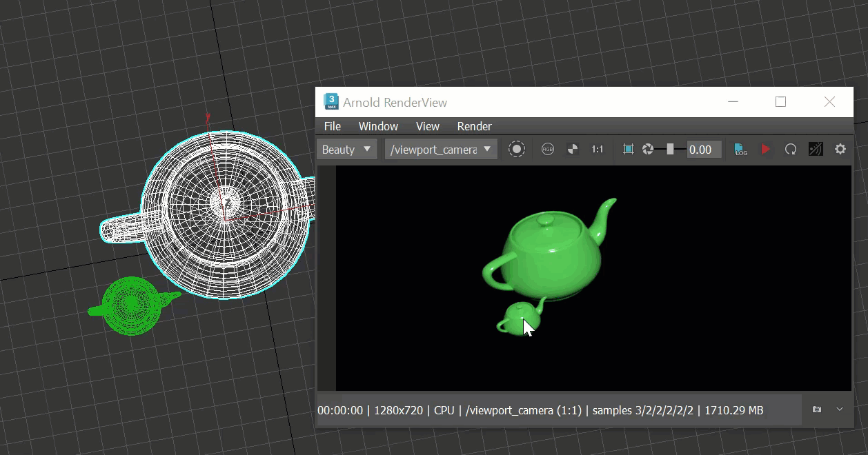Open the Render menu
The image size is (868, 455).
pyautogui.click(x=474, y=126)
